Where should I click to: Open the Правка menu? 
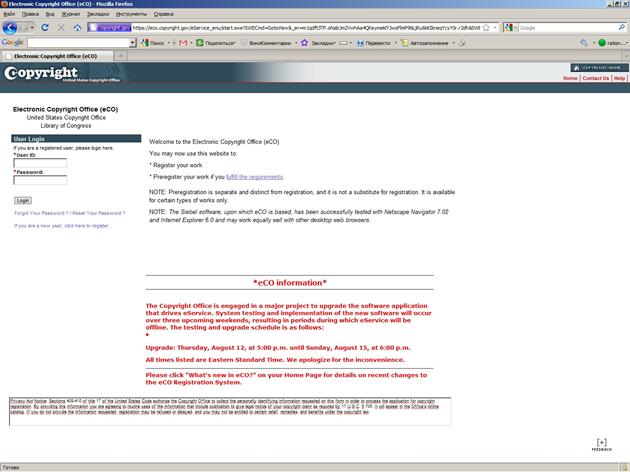click(x=30, y=14)
